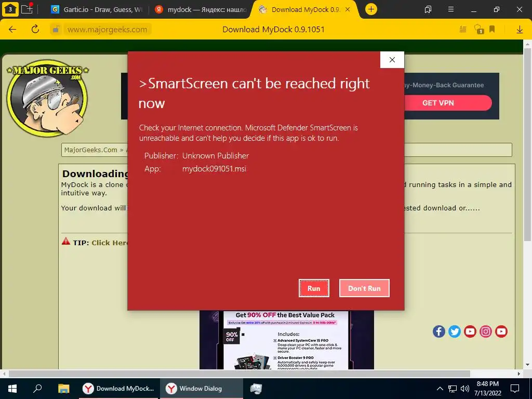This screenshot has height=399, width=532.
Task: Open the last YouTube social icon
Action: (501, 331)
